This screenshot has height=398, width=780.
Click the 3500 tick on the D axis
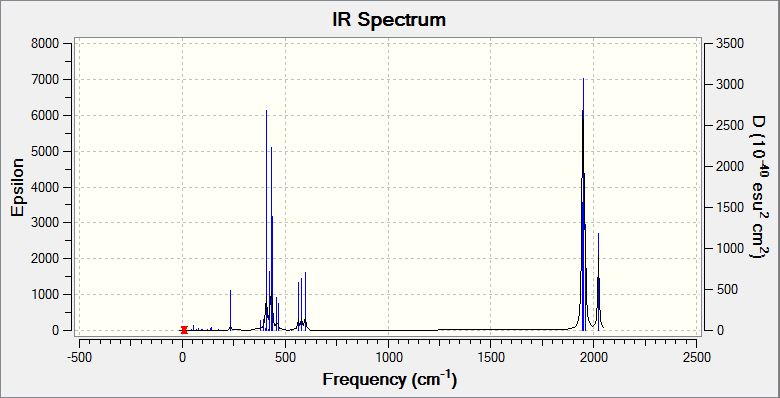(x=730, y=44)
